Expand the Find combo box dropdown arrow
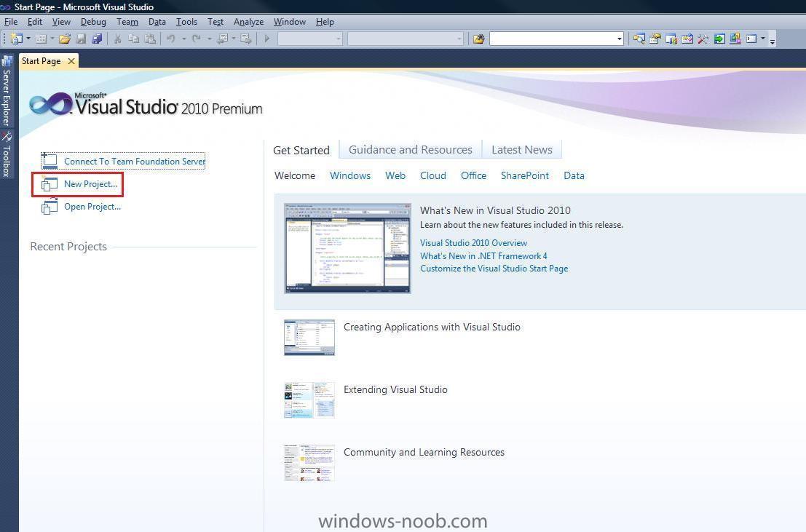This screenshot has height=532, width=806. click(620, 39)
